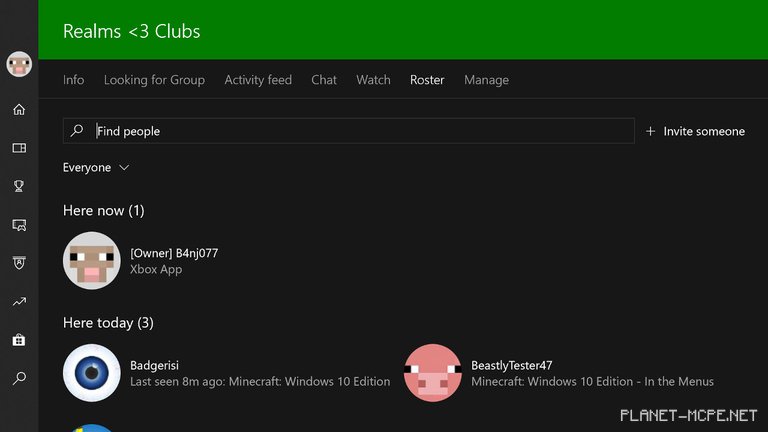Open BeastlyTester47's pig avatar picture
The width and height of the screenshot is (768, 432).
point(432,372)
